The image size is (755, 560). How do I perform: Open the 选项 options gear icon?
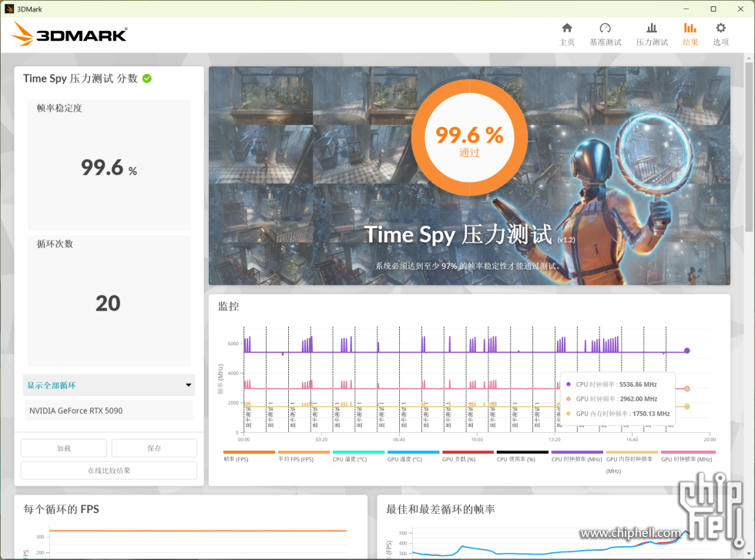click(720, 28)
